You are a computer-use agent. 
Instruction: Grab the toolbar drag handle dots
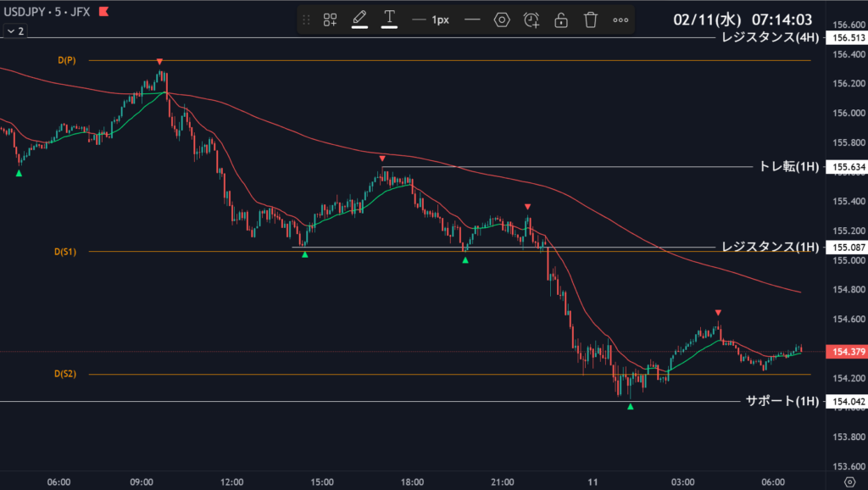pyautogui.click(x=307, y=19)
